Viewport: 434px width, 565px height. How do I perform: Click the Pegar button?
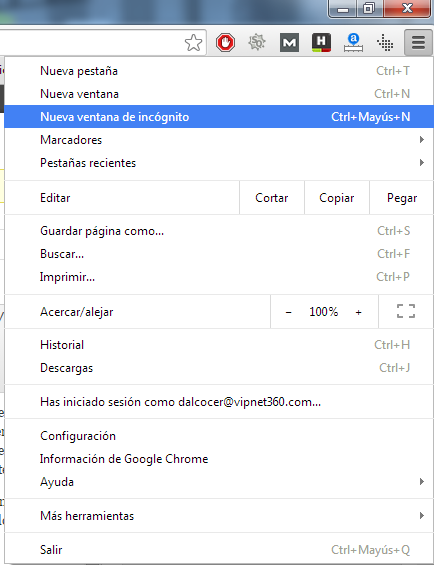pyautogui.click(x=402, y=198)
